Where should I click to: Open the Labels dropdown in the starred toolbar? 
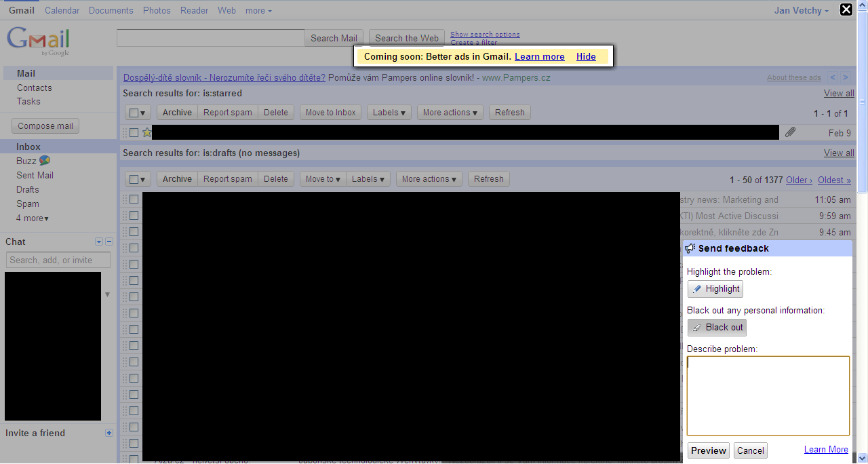389,113
